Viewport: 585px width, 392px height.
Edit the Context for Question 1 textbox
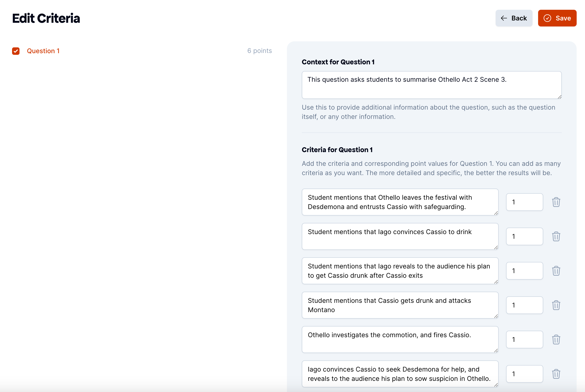click(432, 85)
